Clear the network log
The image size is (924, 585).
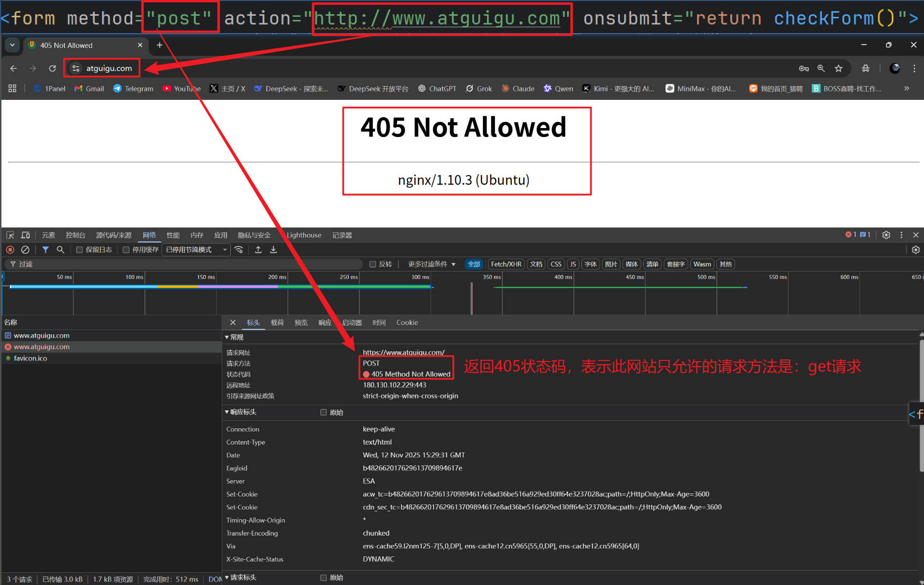point(25,250)
